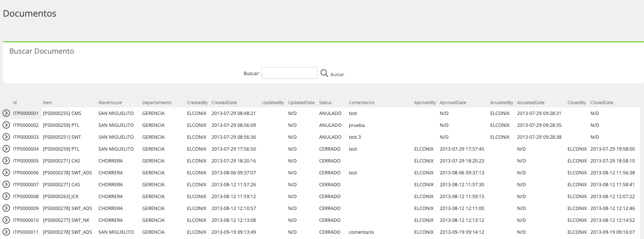Expand details for document ITP0000007
Image resolution: width=644 pixels, height=239 pixels.
point(6,184)
